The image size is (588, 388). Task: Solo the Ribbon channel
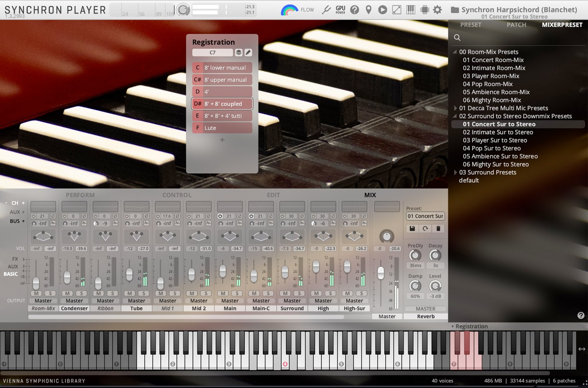pos(111,293)
